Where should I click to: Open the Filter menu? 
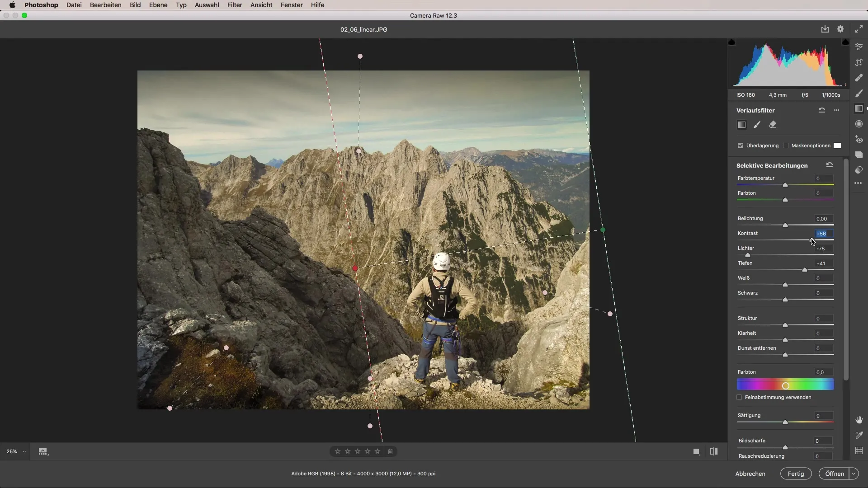235,5
